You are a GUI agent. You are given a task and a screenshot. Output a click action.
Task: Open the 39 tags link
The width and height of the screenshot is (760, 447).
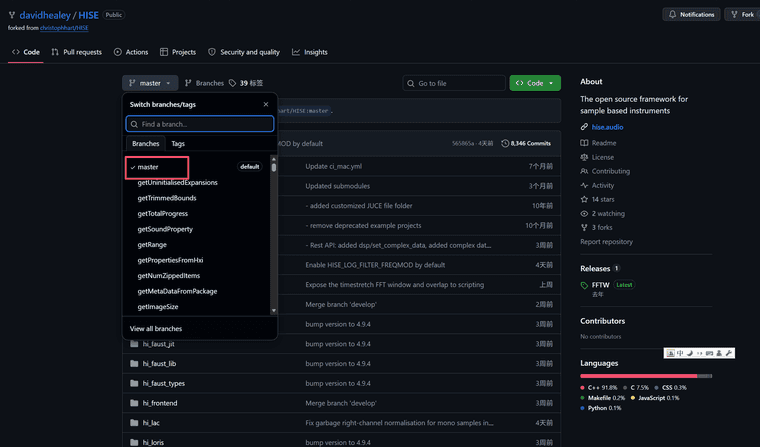246,83
